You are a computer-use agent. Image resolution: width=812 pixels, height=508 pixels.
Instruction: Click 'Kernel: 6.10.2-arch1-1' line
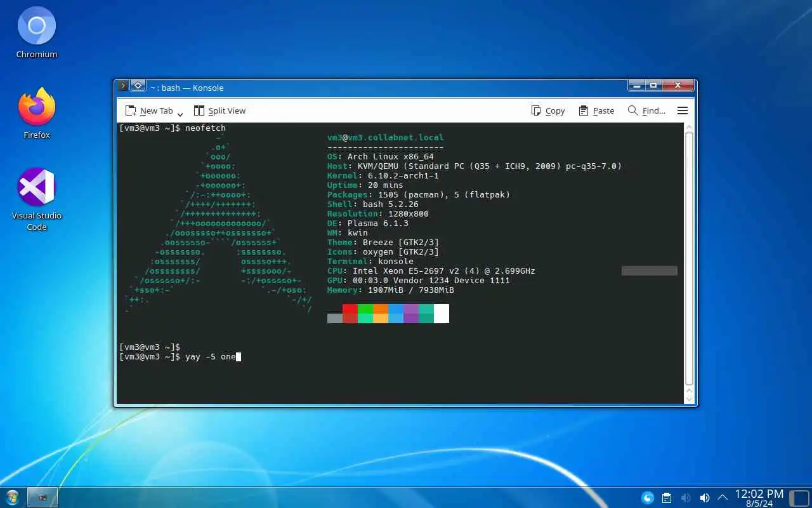coord(383,175)
